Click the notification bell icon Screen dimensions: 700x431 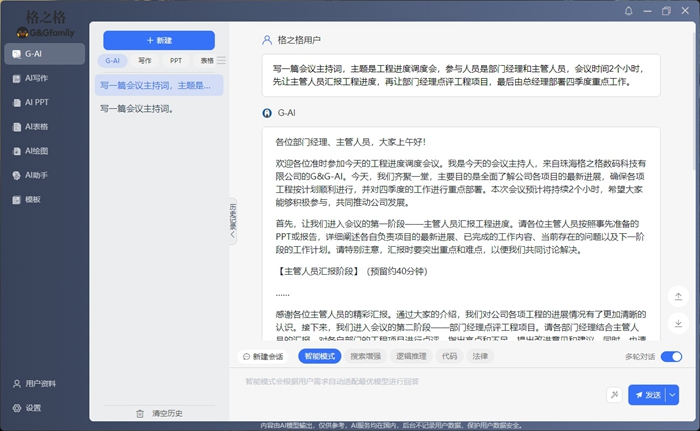[629, 11]
